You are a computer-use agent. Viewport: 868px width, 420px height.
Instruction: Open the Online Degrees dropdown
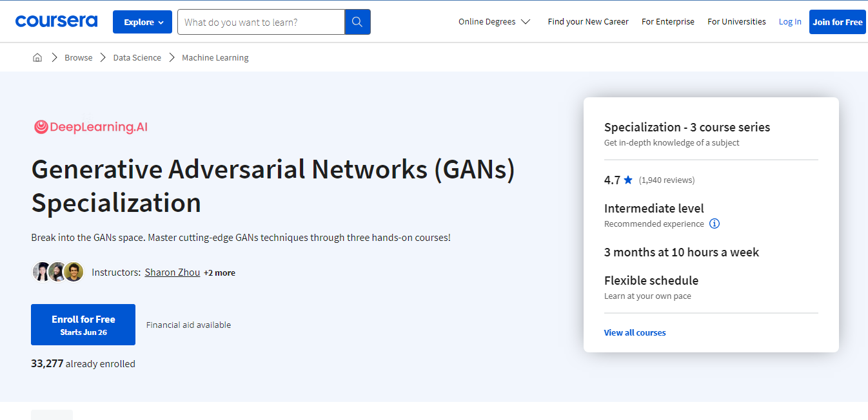pyautogui.click(x=494, y=22)
